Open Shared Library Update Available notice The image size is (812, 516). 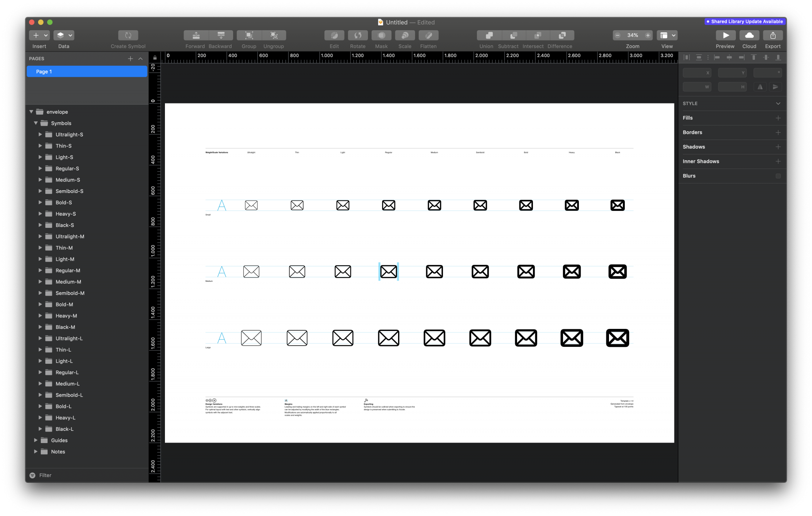click(745, 21)
